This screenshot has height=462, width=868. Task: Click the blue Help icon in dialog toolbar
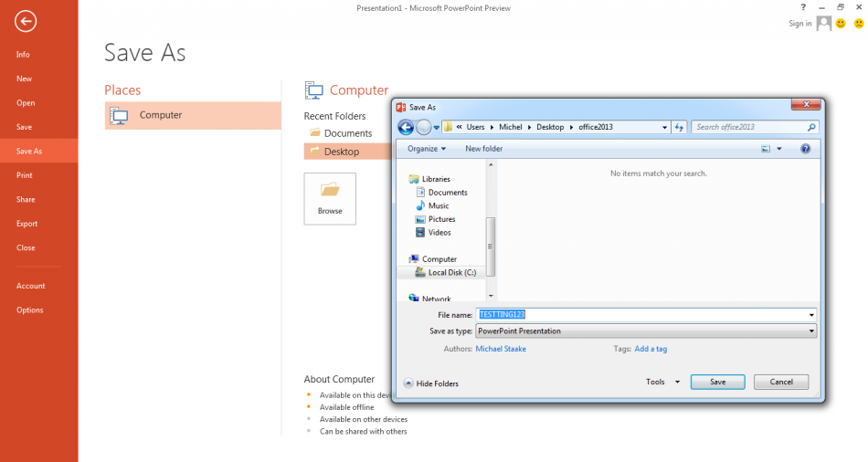pos(806,149)
